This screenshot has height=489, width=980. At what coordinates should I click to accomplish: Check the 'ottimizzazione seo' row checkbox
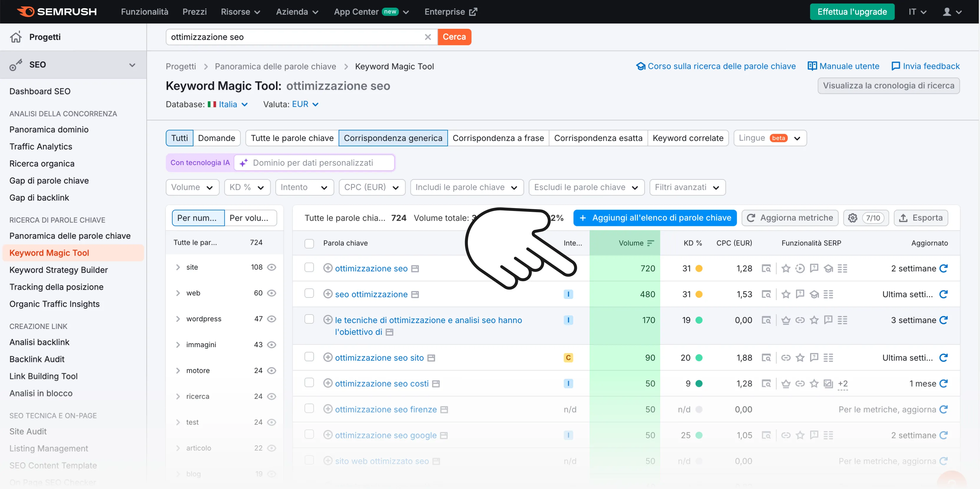pos(309,268)
